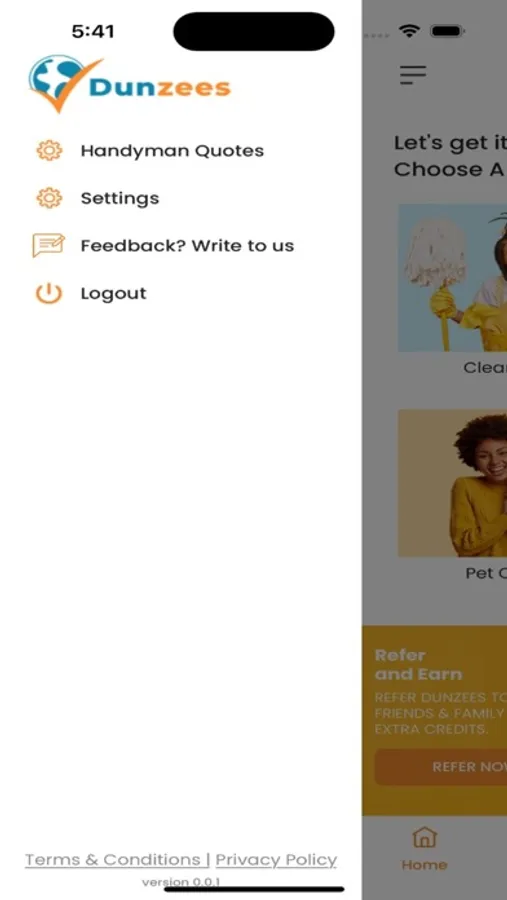The image size is (507, 900).
Task: Click the Settings gear icon
Action: (x=49, y=198)
